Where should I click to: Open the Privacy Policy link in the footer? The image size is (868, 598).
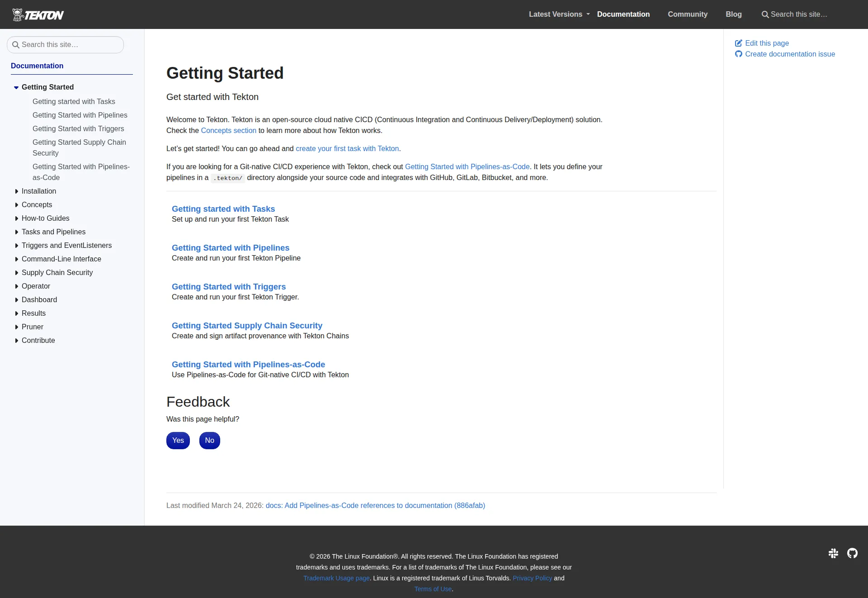tap(532, 578)
